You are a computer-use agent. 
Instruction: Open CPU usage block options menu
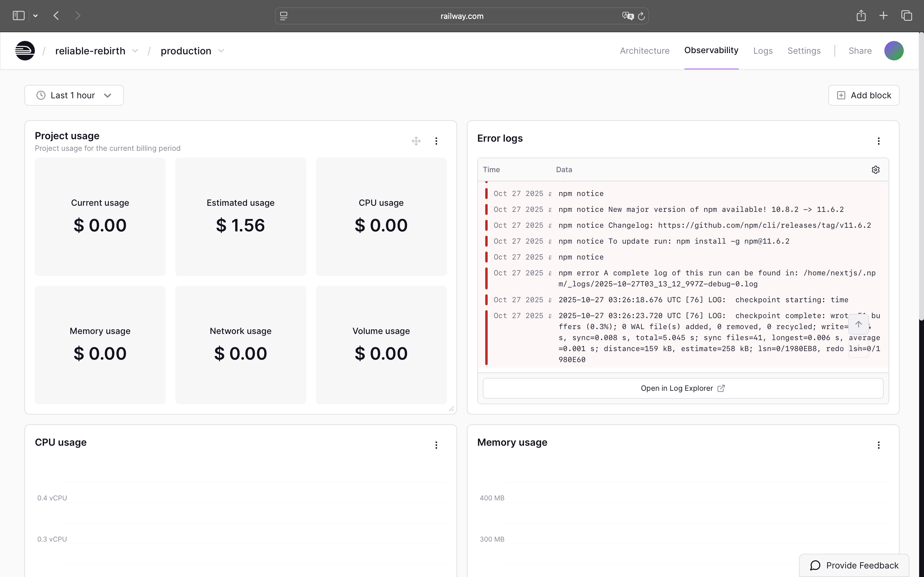[x=436, y=445]
